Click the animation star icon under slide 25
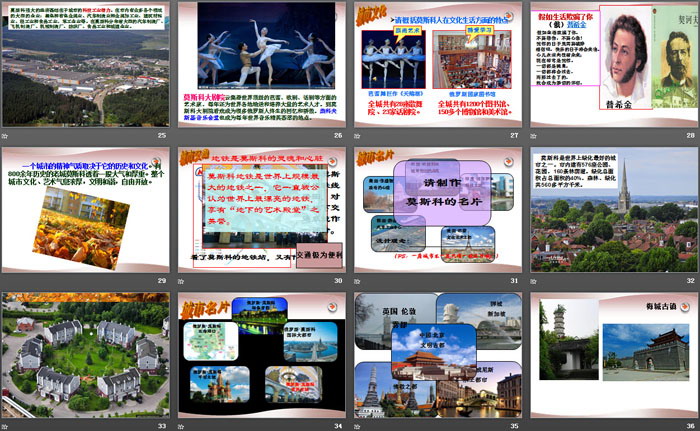 click(x=5, y=136)
